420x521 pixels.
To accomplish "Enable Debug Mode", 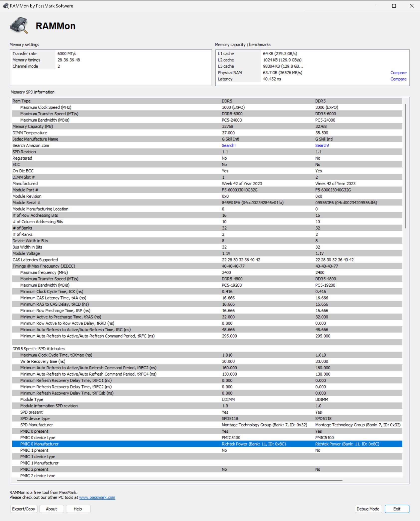I will pos(368,509).
